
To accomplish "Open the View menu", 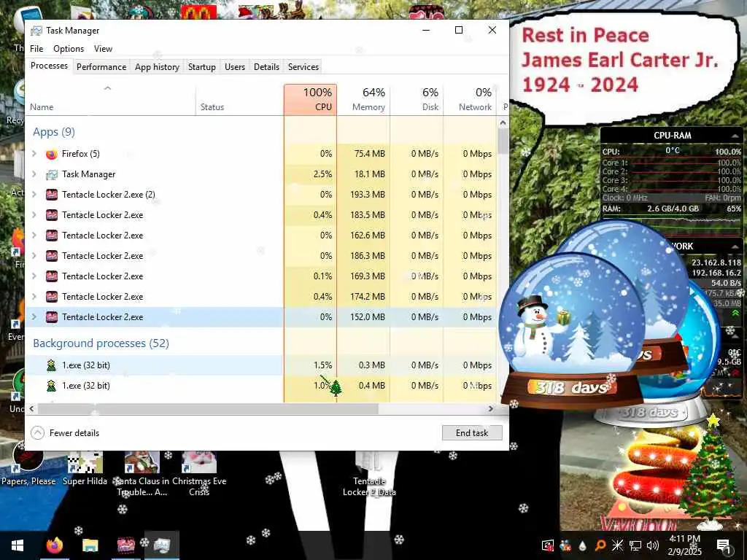I will point(103,49).
